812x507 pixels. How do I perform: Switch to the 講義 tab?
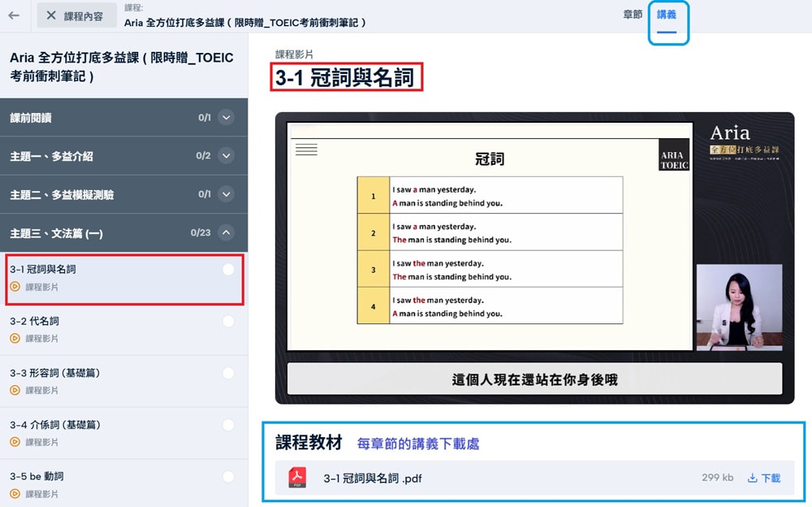(x=667, y=15)
